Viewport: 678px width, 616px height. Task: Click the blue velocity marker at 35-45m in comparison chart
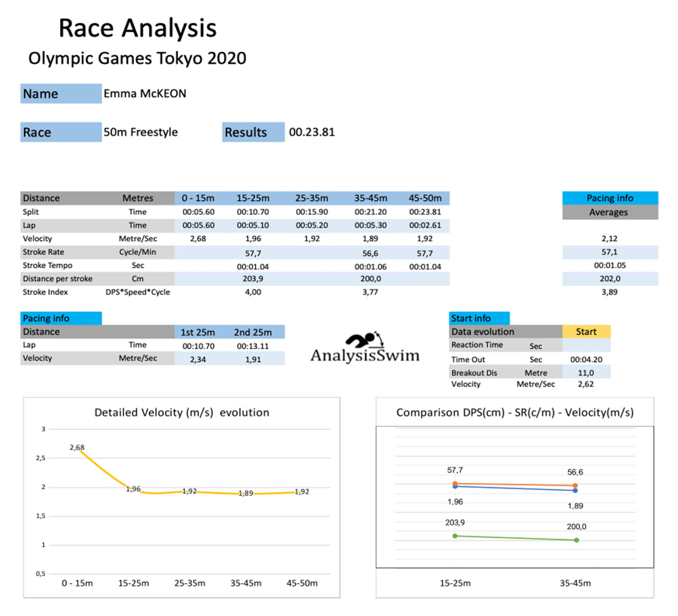point(575,491)
